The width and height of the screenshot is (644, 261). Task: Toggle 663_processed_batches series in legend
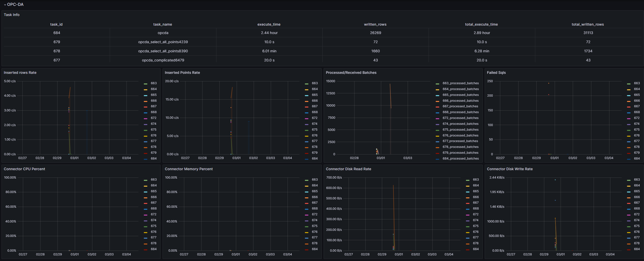(460, 83)
